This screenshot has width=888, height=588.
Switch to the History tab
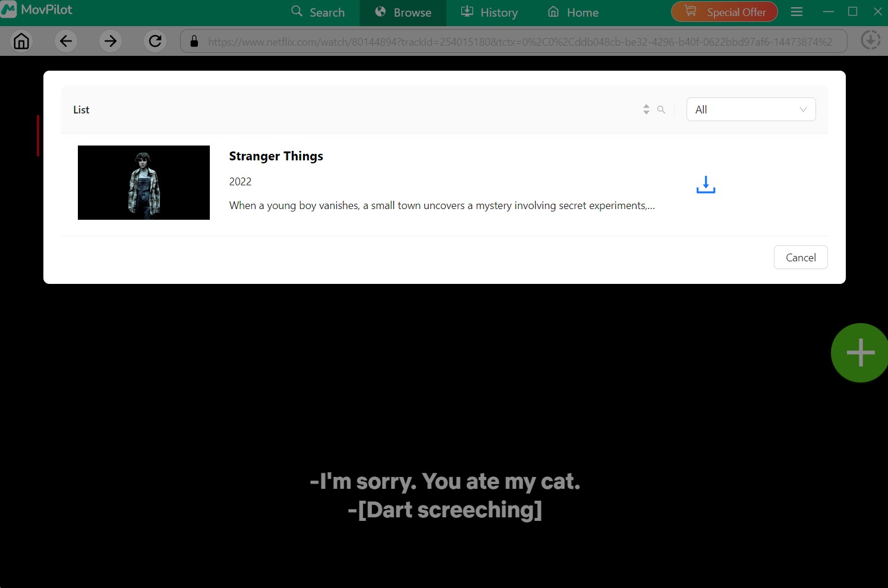click(489, 12)
